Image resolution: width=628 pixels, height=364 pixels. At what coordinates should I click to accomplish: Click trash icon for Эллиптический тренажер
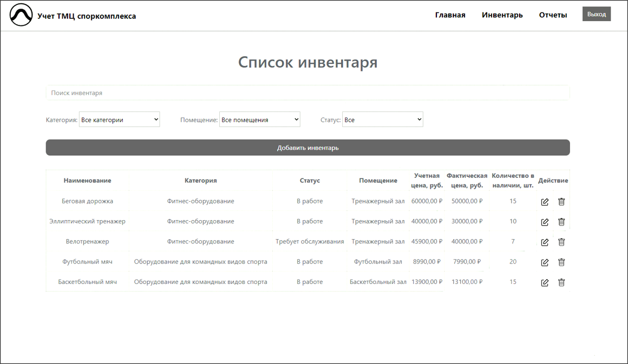[x=561, y=222]
